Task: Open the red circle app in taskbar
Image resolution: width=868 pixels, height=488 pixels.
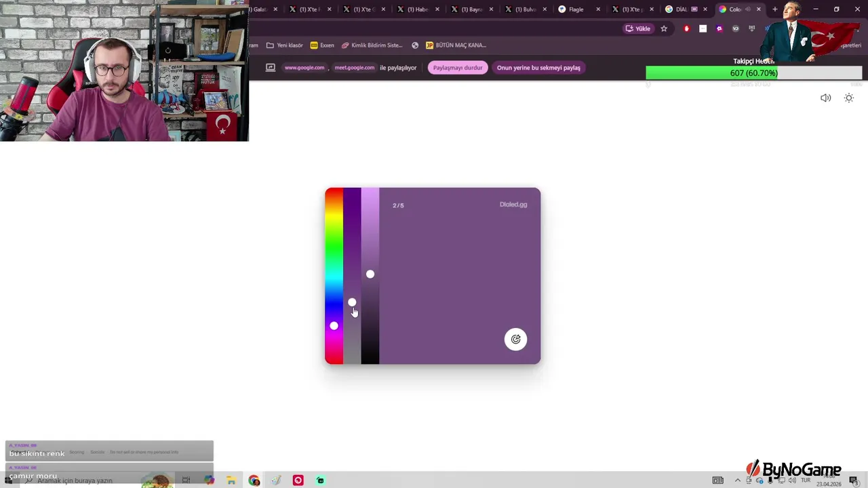Action: coord(298,481)
